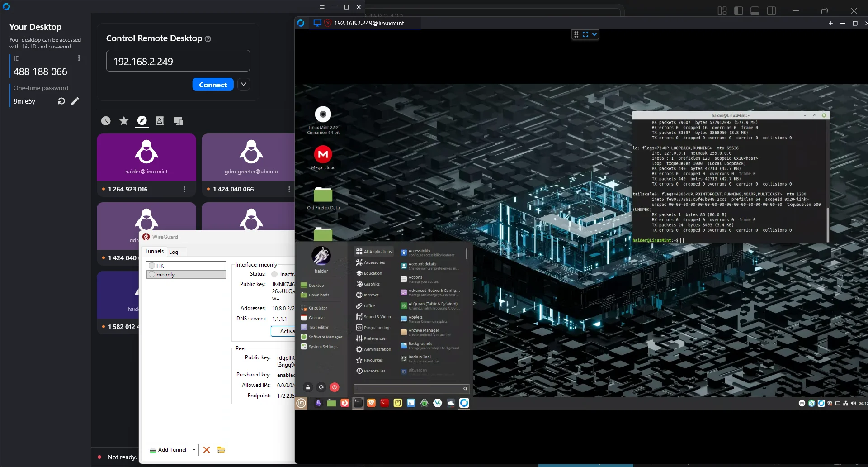The height and width of the screenshot is (467, 868).
Task: Select the meonly tunnel in the list
Action: coord(186,275)
